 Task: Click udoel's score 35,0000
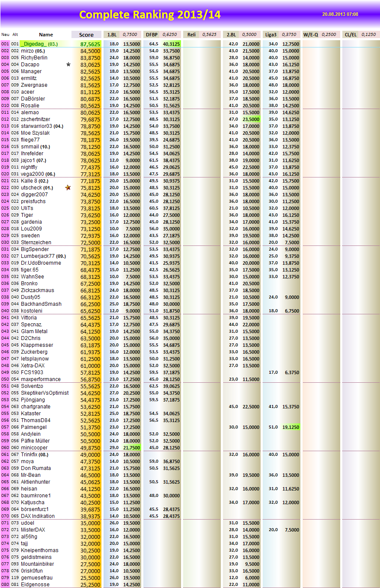(90, 523)
